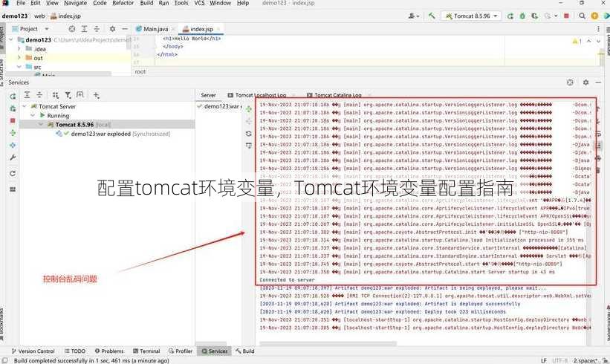Rerun Tomcat from the main toolbar
Screen dimensions: 610x364
510,16
